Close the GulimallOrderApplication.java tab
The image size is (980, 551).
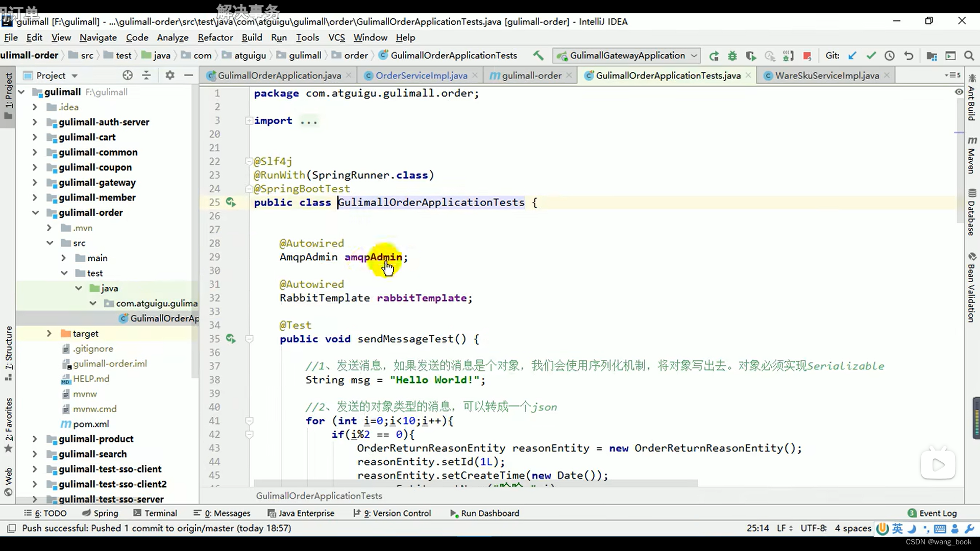tap(349, 76)
